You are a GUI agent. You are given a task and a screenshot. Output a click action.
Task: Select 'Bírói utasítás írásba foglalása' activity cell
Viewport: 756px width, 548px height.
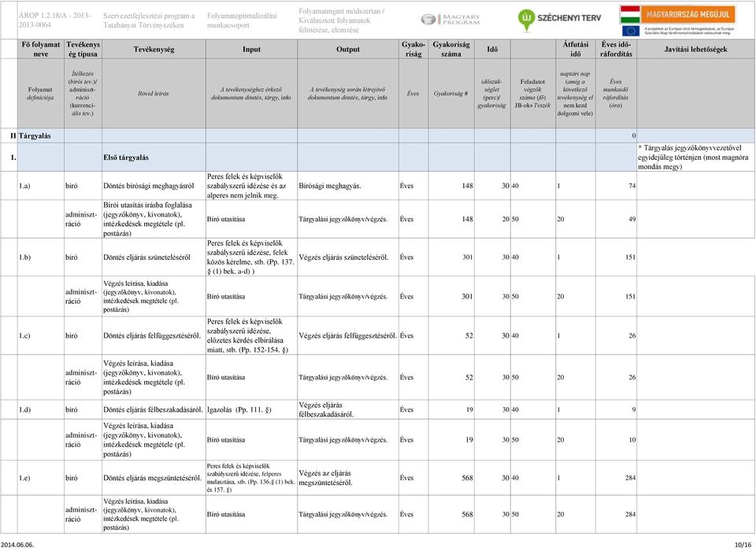click(x=154, y=219)
